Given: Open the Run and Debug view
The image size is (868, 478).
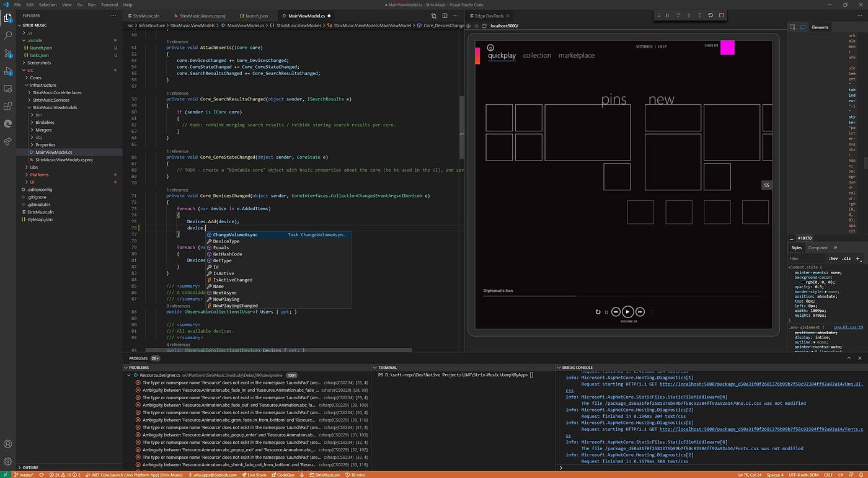Looking at the screenshot, I should pyautogui.click(x=8, y=71).
